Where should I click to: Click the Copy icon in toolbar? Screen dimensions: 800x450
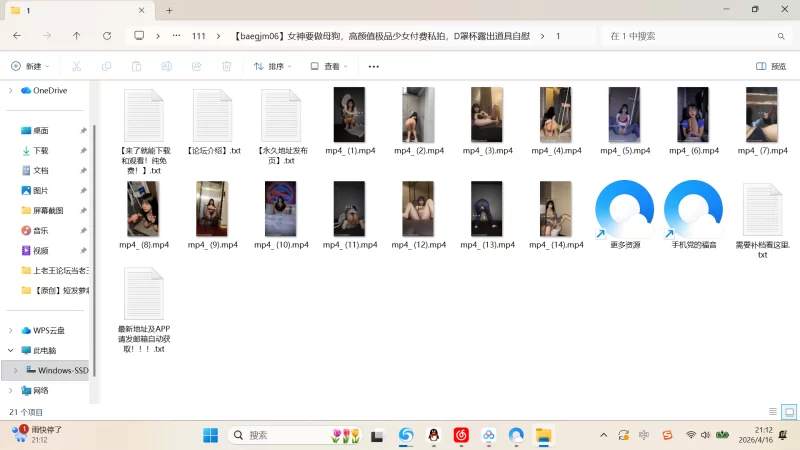(x=106, y=66)
